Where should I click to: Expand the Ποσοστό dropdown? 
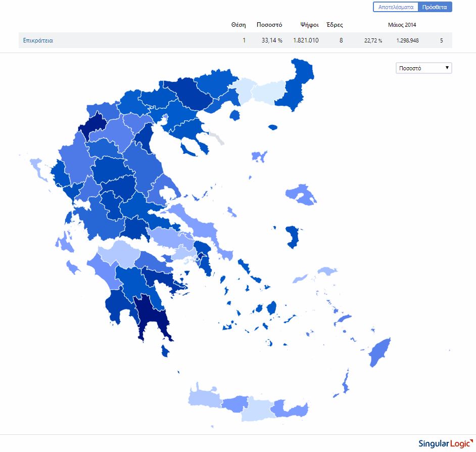pyautogui.click(x=423, y=68)
